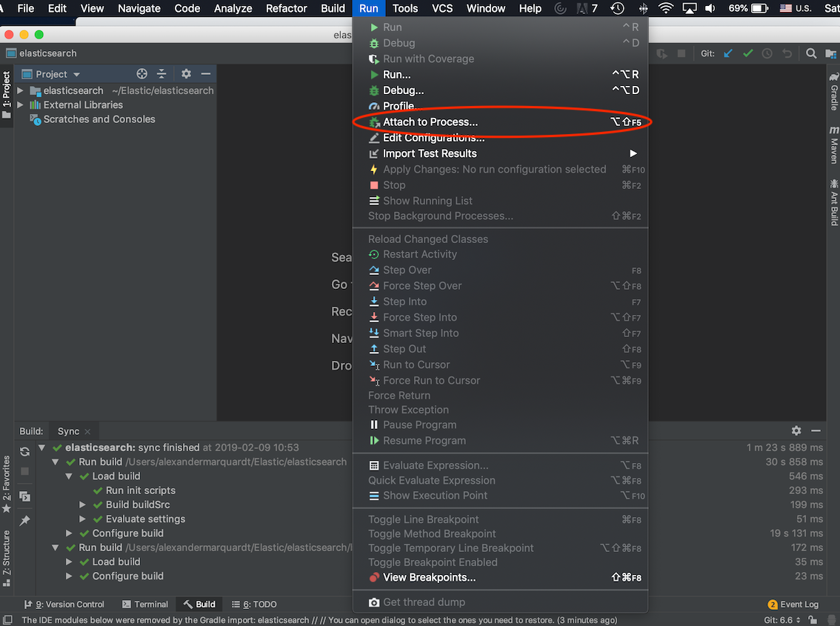Viewport: 840px width, 626px height.
Task: Toggle the 1: Project side tab
Action: 7,95
